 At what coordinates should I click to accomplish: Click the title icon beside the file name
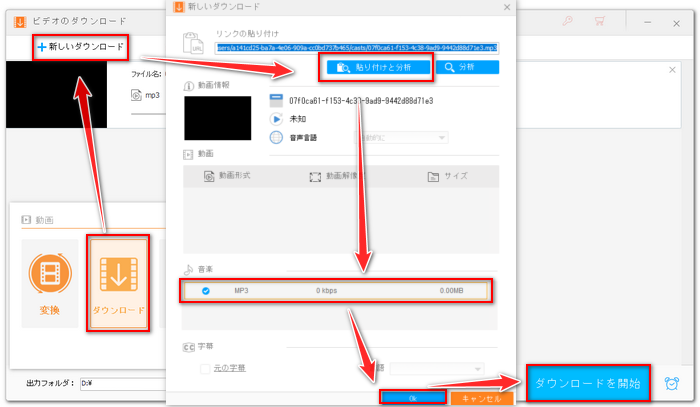(276, 100)
